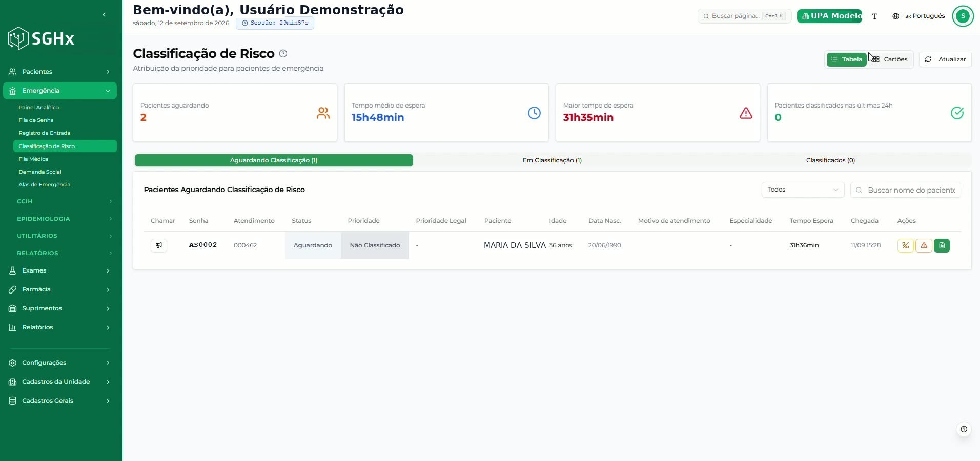The width and height of the screenshot is (980, 461).
Task: Expand the UTILITÁRIOS section
Action: pos(64,236)
